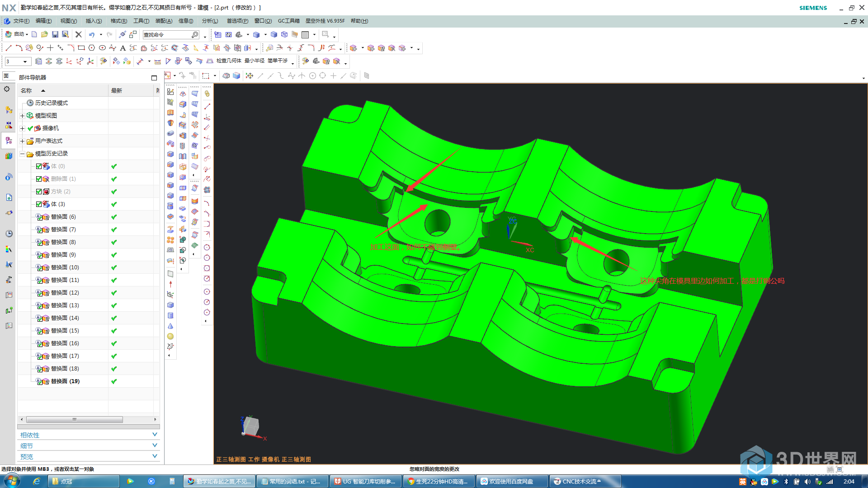Screen dimensions: 868x488
Task: Open the 分析(L) menu
Action: coord(210,21)
